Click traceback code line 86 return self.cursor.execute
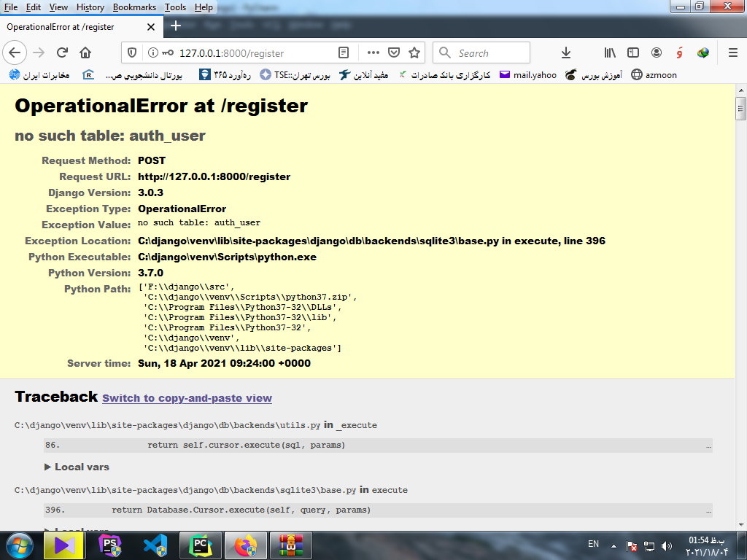The width and height of the screenshot is (747, 560). click(378, 446)
